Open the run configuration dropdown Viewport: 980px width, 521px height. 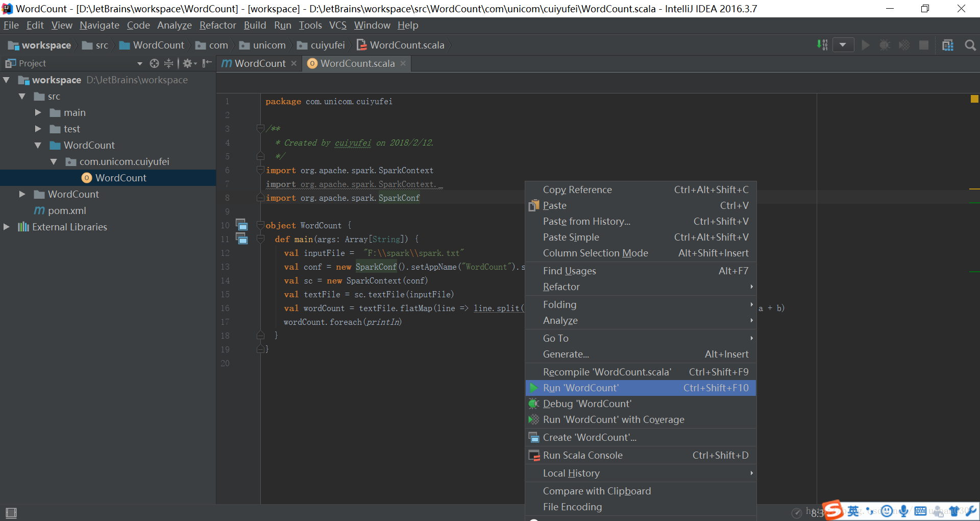coord(843,45)
